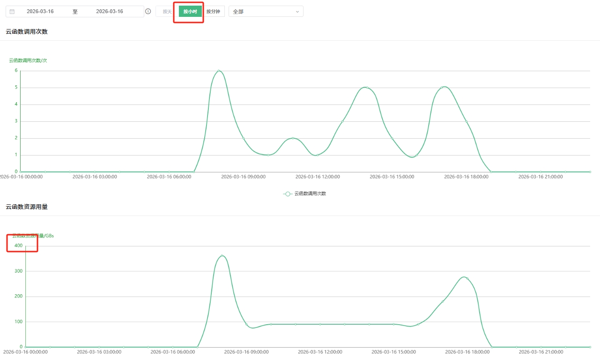Select the 按天 granularity option
This screenshot has width=600, height=364.
pyautogui.click(x=167, y=12)
